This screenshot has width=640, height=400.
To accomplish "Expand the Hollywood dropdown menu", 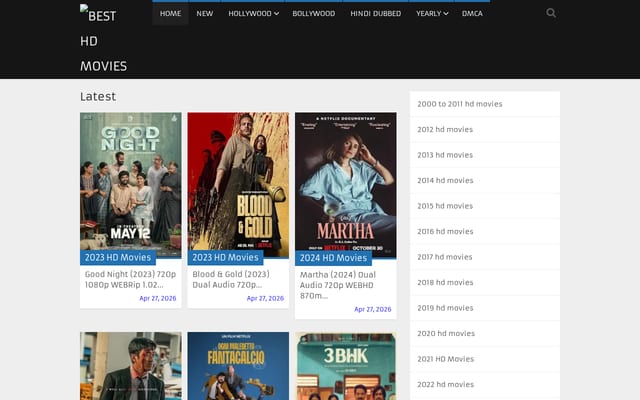I will pyautogui.click(x=253, y=13).
